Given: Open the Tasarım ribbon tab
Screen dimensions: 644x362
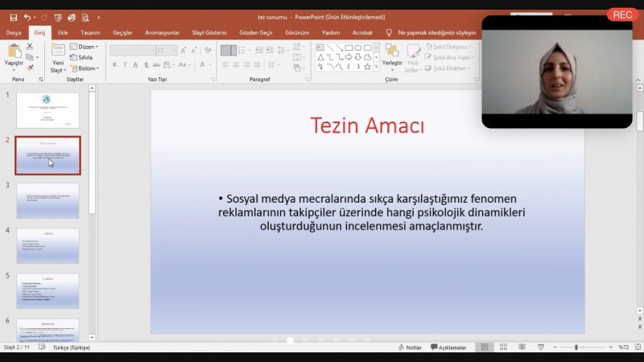Looking at the screenshot, I should click(x=90, y=33).
